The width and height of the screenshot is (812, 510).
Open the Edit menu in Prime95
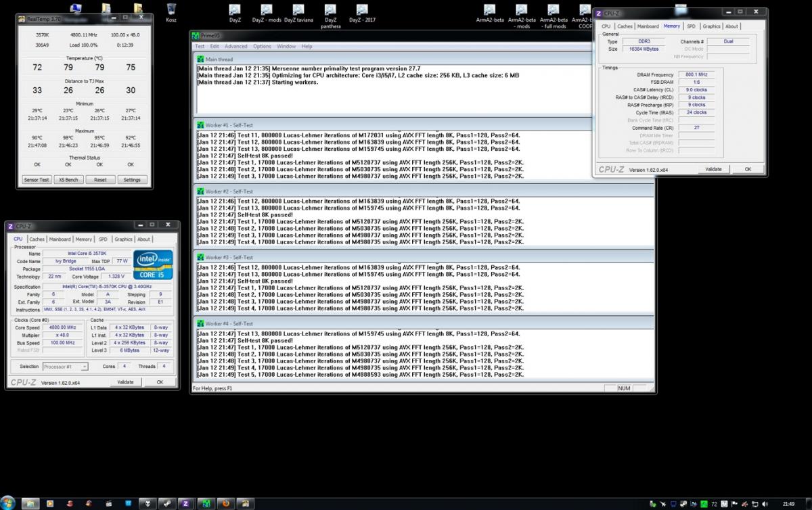click(x=215, y=47)
